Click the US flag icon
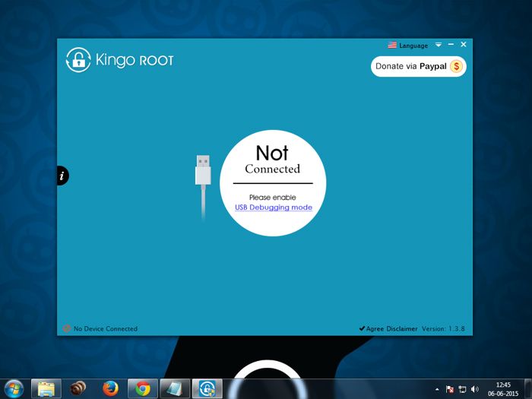 (392, 45)
